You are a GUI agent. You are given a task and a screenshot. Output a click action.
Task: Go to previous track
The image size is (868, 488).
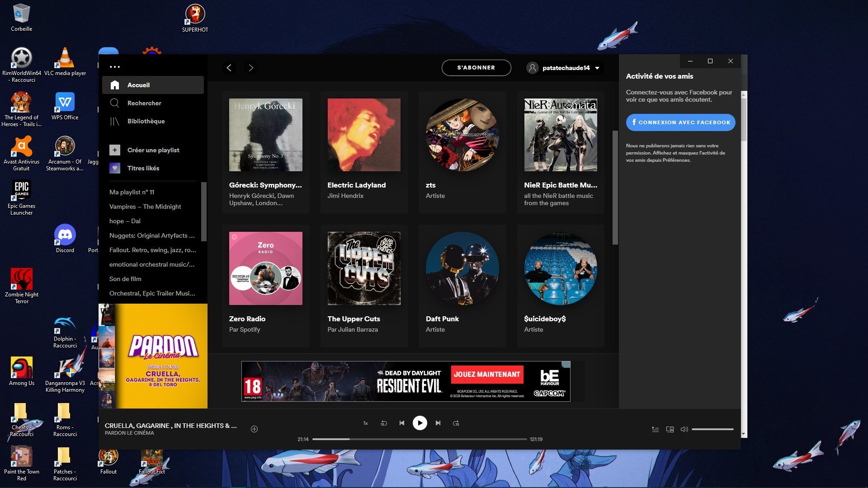(401, 423)
